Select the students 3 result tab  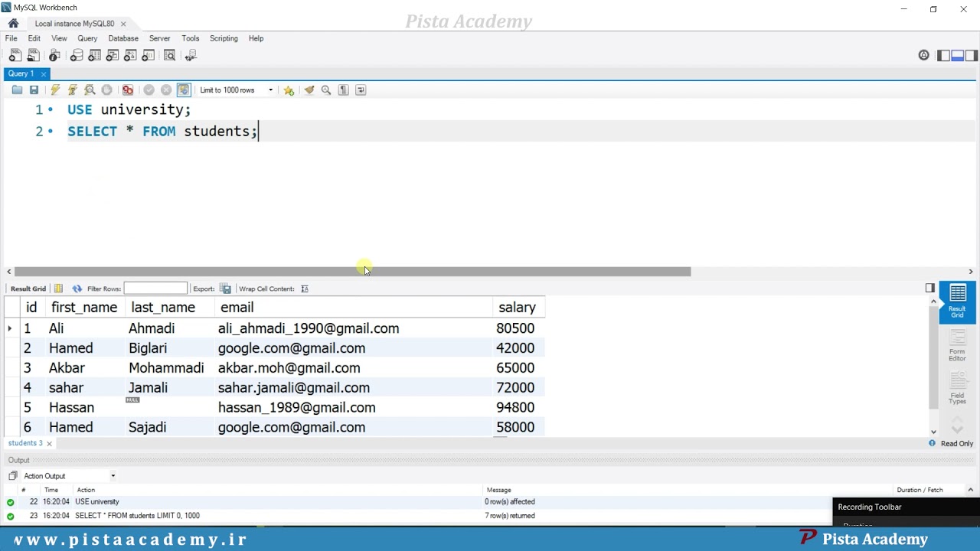click(x=25, y=443)
